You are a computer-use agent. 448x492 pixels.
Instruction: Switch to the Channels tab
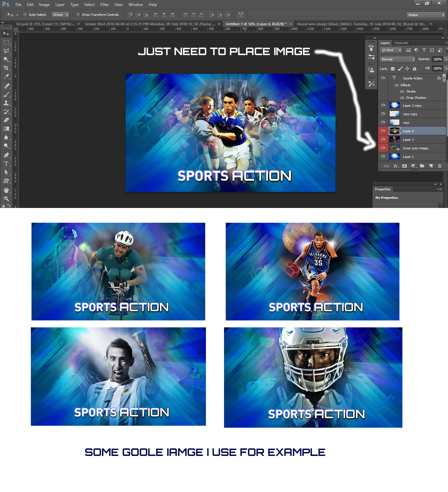tap(401, 43)
